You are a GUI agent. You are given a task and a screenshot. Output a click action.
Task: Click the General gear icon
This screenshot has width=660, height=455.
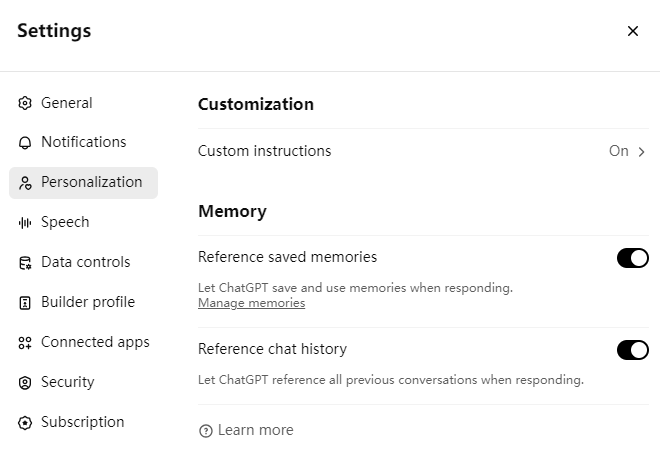25,103
